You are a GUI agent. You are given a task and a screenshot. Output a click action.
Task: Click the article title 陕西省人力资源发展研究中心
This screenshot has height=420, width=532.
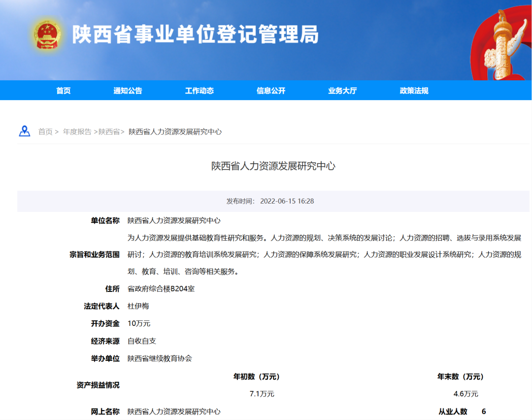pos(266,166)
